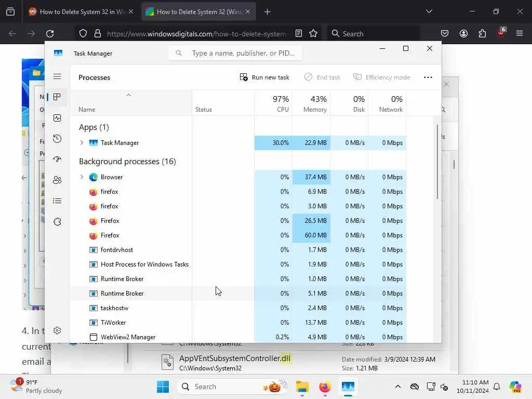Select Runtime Broker row using 1.0 MB
Image resolution: width=532 pixels, height=399 pixels.
click(x=238, y=279)
